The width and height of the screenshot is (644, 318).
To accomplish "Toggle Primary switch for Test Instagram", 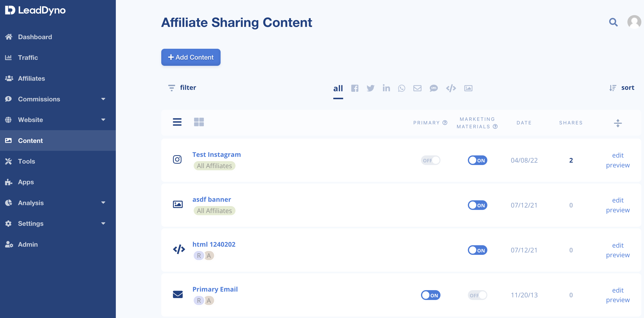I will [431, 160].
